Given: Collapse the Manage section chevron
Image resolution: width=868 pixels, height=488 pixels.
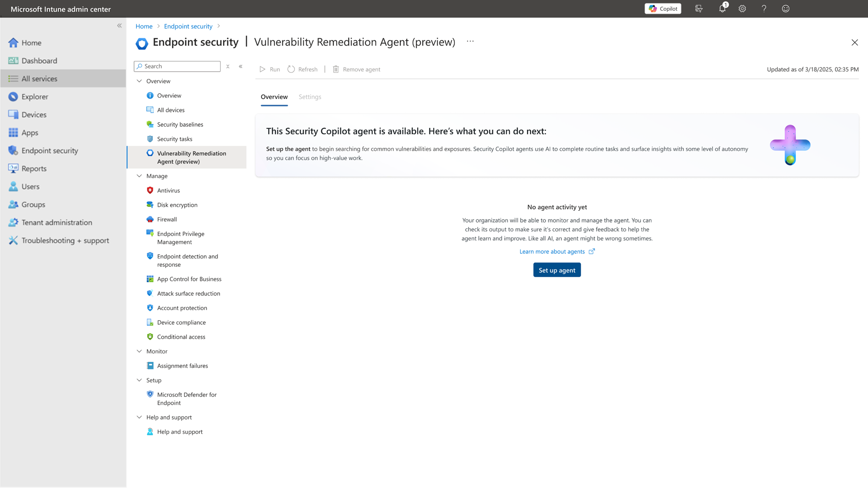Looking at the screenshot, I should (139, 176).
